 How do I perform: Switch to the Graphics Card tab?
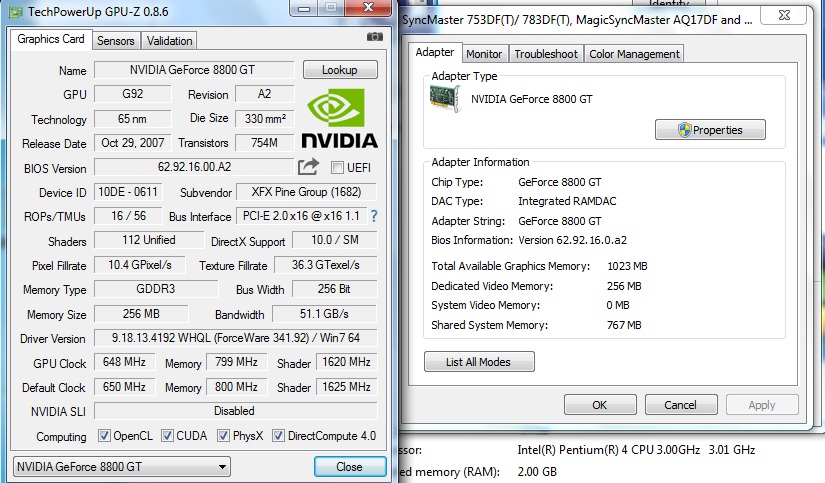pyautogui.click(x=51, y=39)
